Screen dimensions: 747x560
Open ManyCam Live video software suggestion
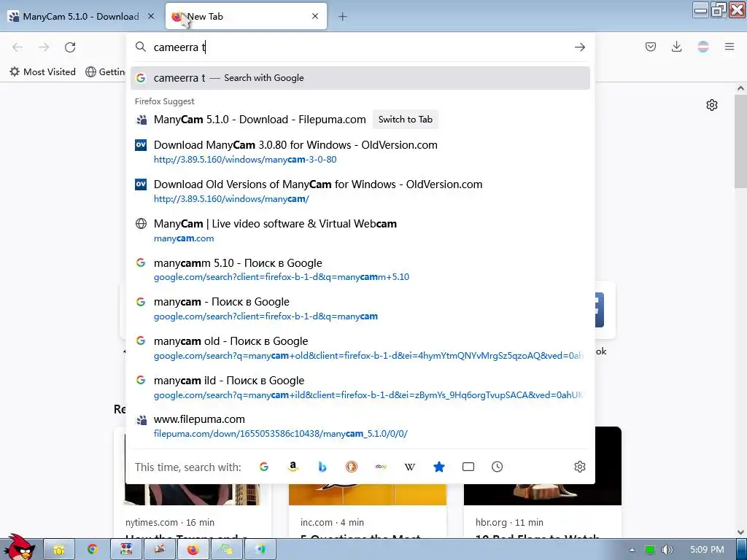point(360,230)
